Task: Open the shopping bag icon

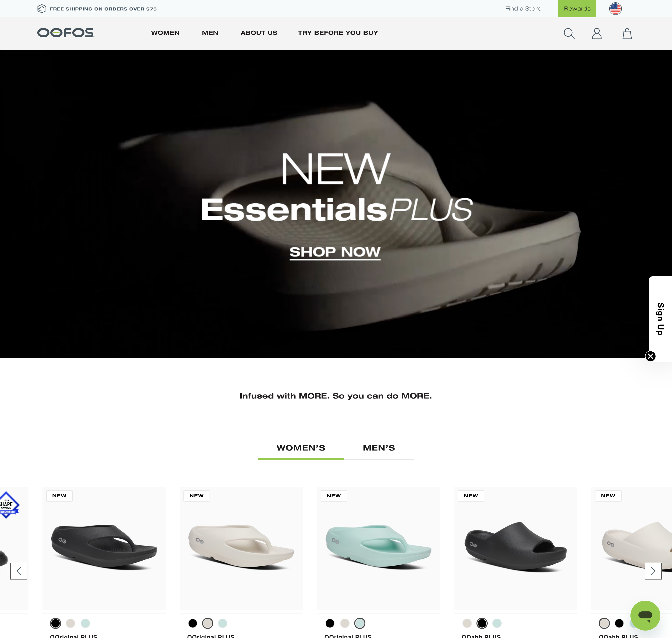Action: click(627, 34)
